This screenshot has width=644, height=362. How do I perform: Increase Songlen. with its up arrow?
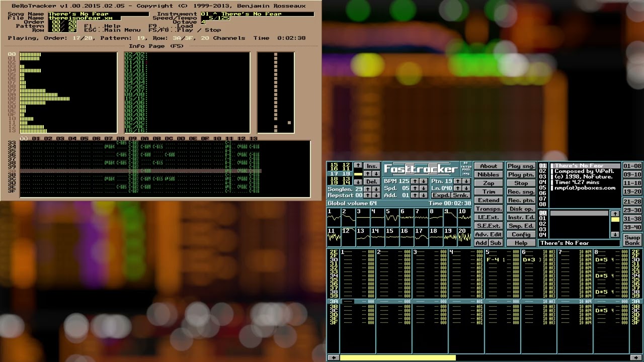368,189
